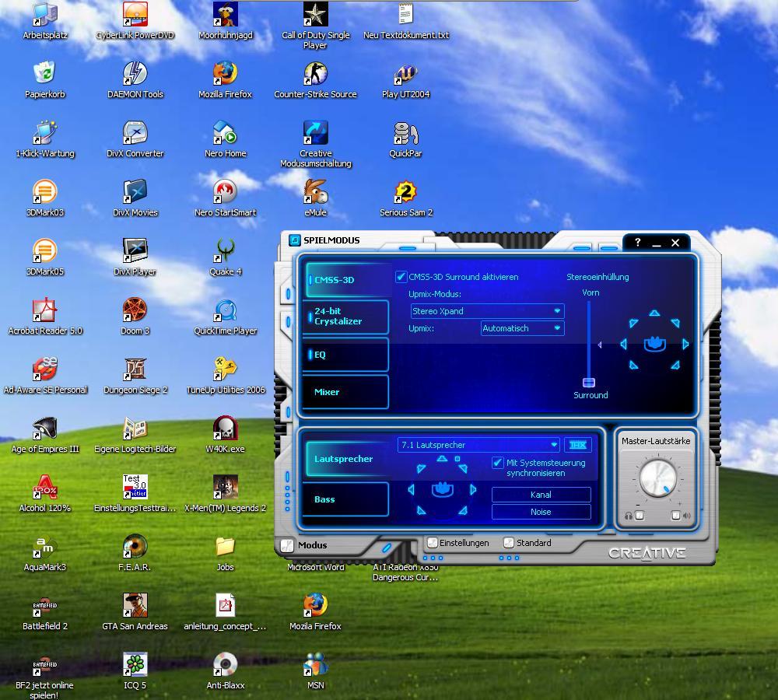Toggle the mute speaker checkbox under Master-Lautstärke
Screen dimensions: 778x700
676,516
